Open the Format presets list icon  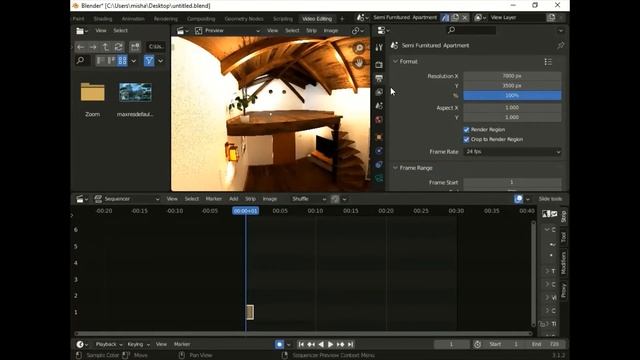548,62
